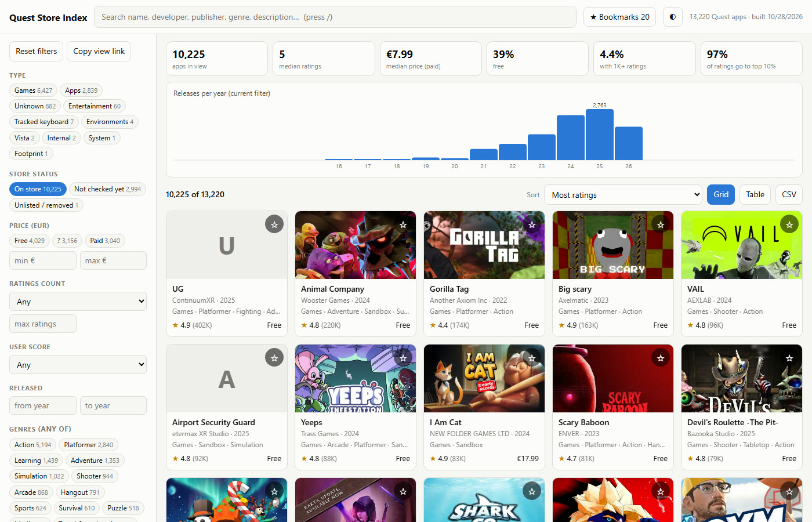Toggle the Apps type filter chip
Viewport: 812px width, 522px height.
click(x=81, y=90)
